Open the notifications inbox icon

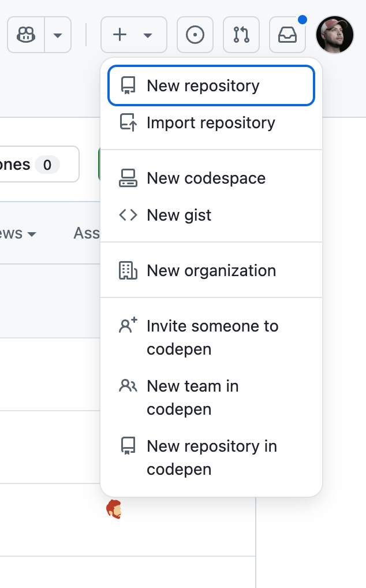[x=287, y=35]
